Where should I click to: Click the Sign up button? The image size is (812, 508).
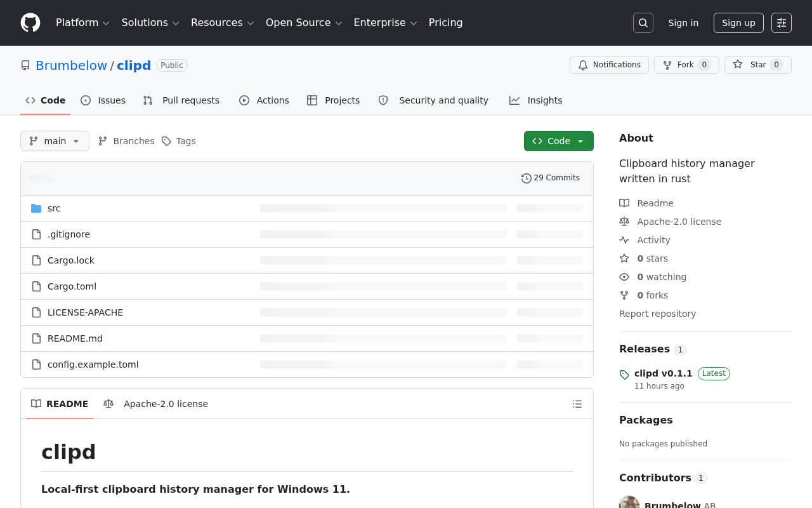(738, 23)
